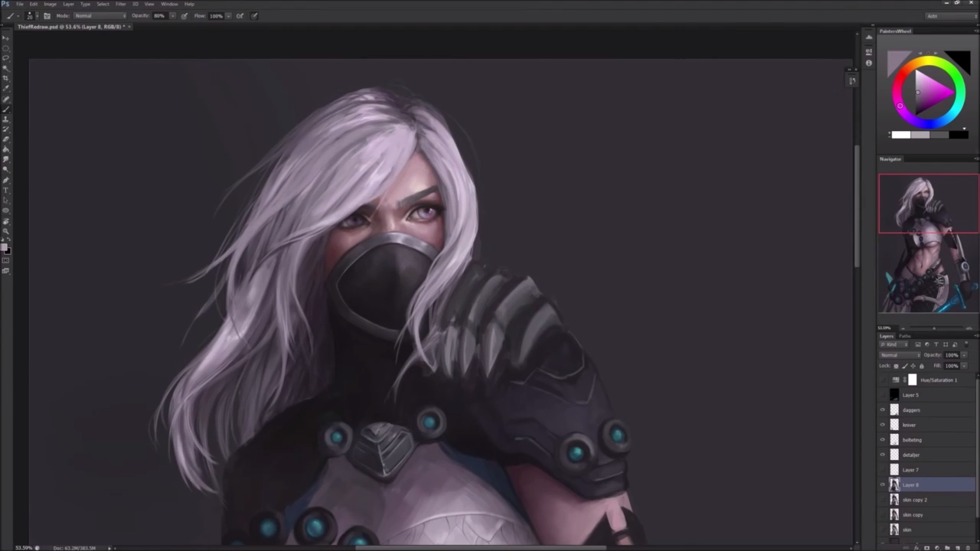
Task: Hide the belteting layer
Action: tap(882, 439)
